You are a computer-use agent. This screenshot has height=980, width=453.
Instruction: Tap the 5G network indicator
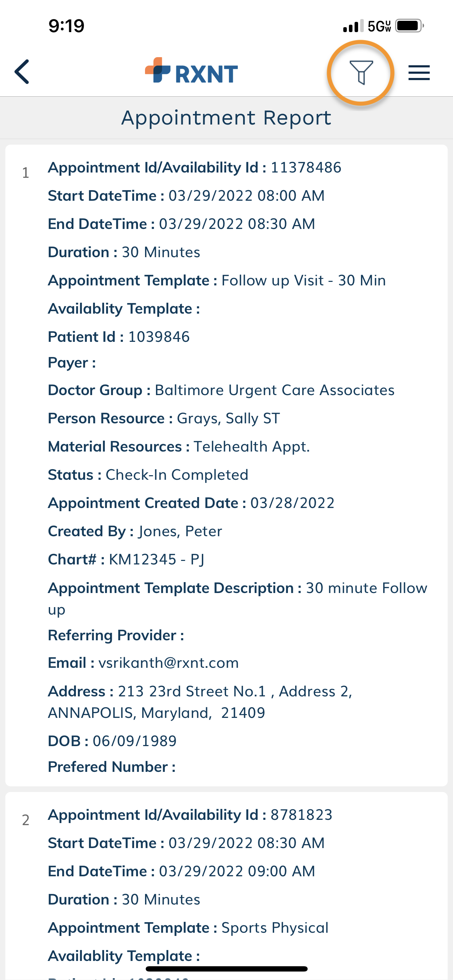[x=379, y=26]
